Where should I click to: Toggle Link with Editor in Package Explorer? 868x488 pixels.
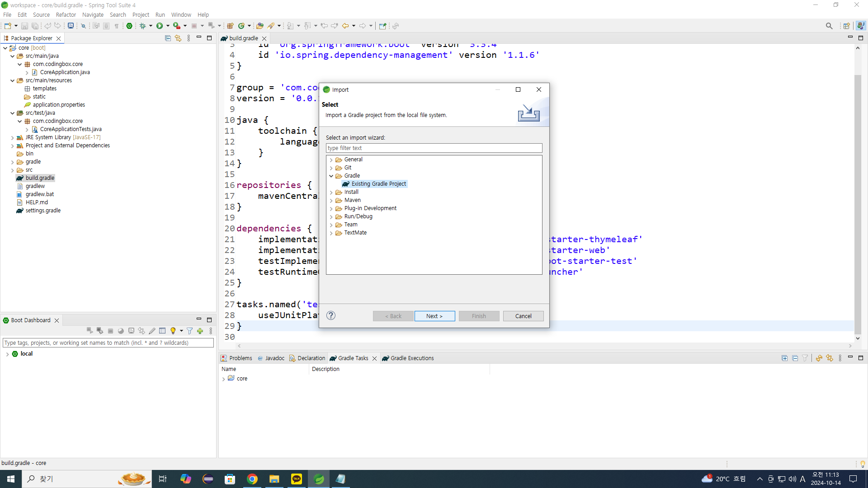(x=178, y=38)
